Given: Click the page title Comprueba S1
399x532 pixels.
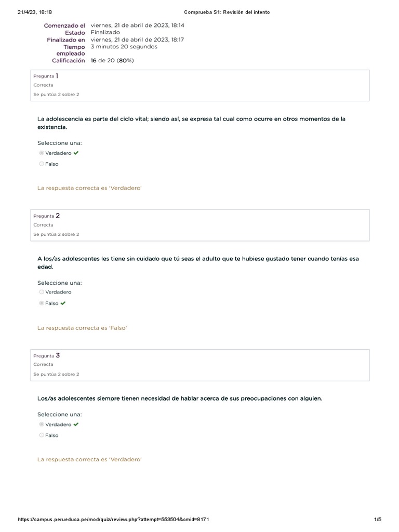Looking at the screenshot, I should tap(227, 12).
